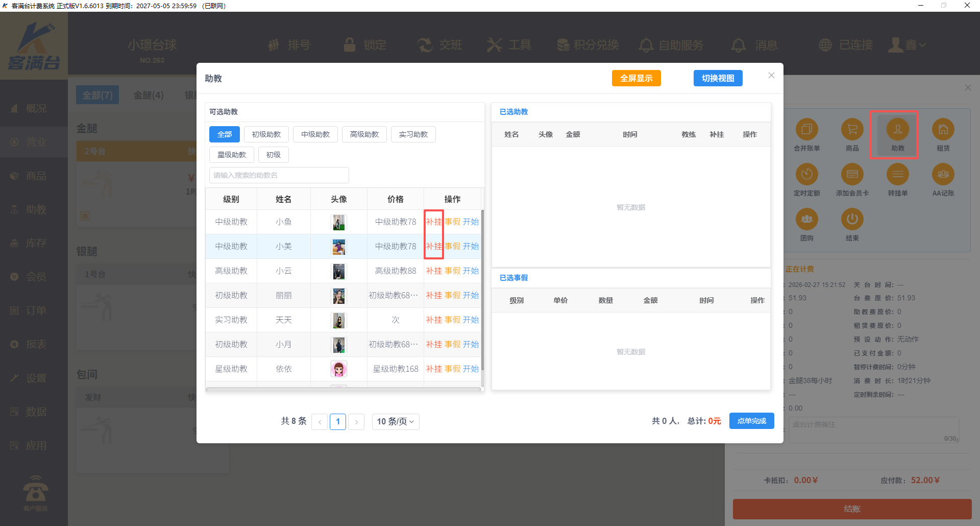Click the 商品 cart icon
This screenshot has width=980, height=526.
pyautogui.click(x=852, y=130)
